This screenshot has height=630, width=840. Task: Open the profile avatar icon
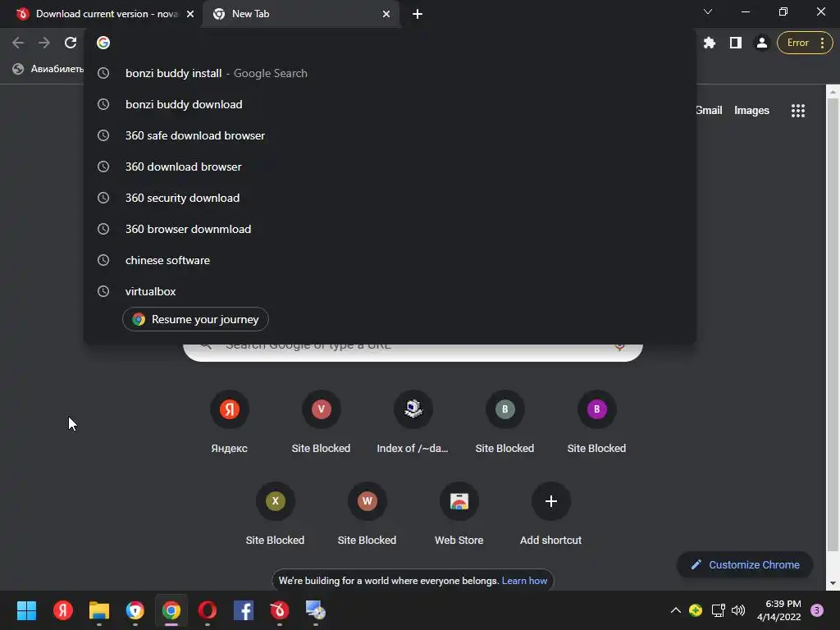tap(761, 43)
